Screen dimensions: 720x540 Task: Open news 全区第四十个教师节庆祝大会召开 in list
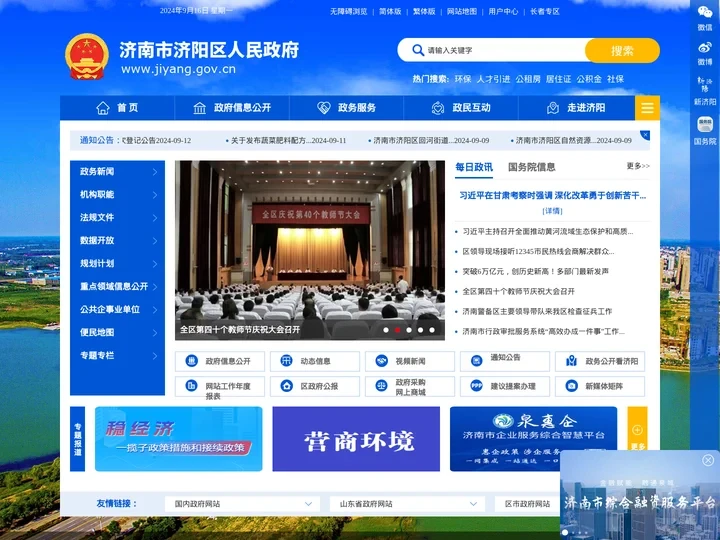(518, 291)
